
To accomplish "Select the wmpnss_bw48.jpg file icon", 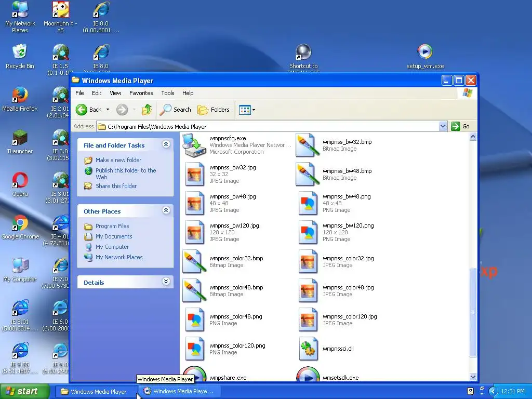I will pyautogui.click(x=194, y=203).
